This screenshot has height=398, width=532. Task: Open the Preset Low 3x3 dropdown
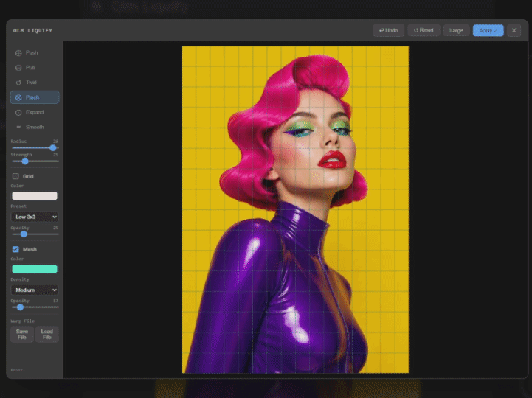(35, 217)
